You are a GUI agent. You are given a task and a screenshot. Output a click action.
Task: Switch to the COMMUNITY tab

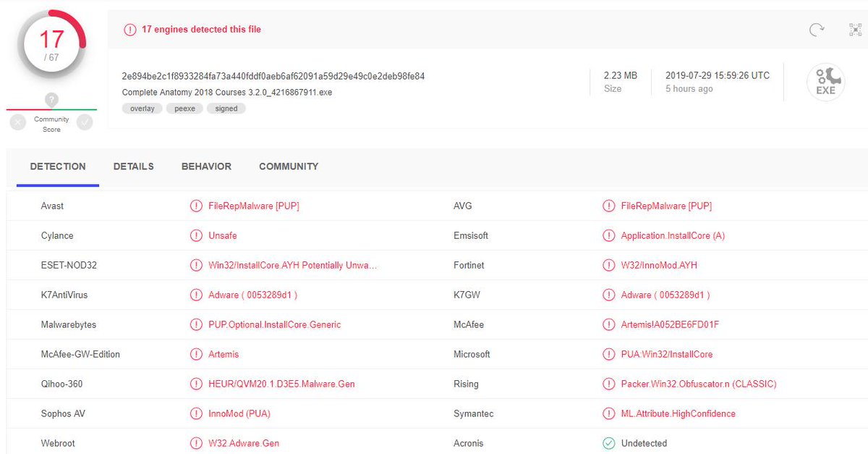click(289, 167)
